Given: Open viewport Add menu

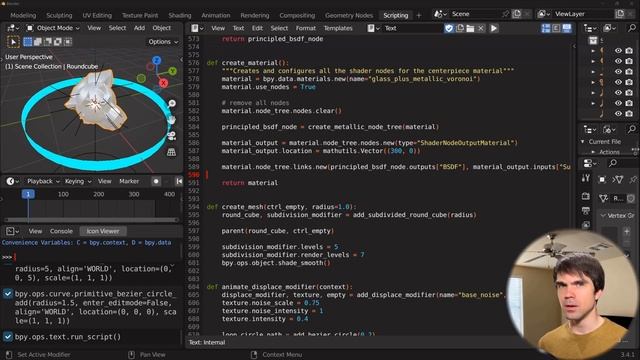Looking at the screenshot, I should (x=139, y=28).
